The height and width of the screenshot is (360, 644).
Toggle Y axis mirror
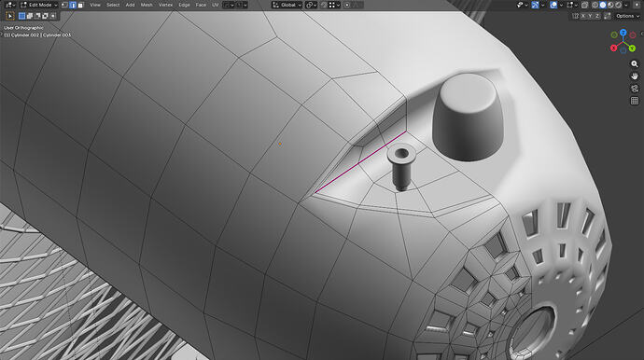pyautogui.click(x=590, y=16)
